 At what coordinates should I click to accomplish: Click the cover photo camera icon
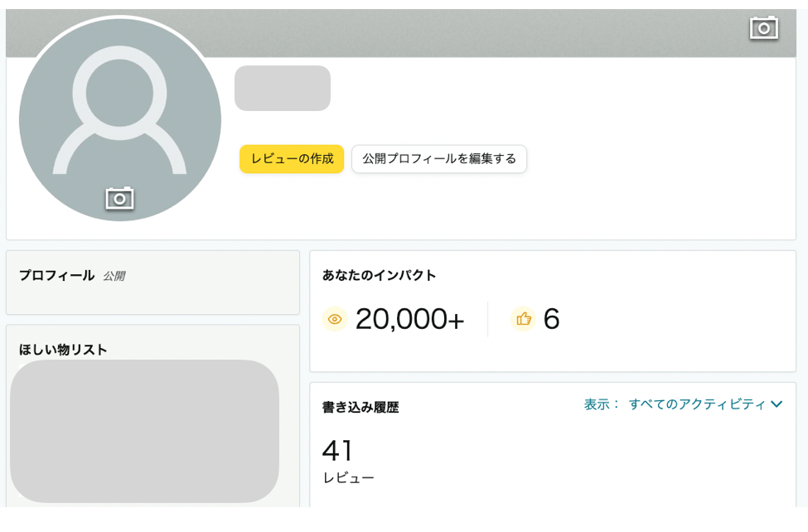[x=763, y=27]
